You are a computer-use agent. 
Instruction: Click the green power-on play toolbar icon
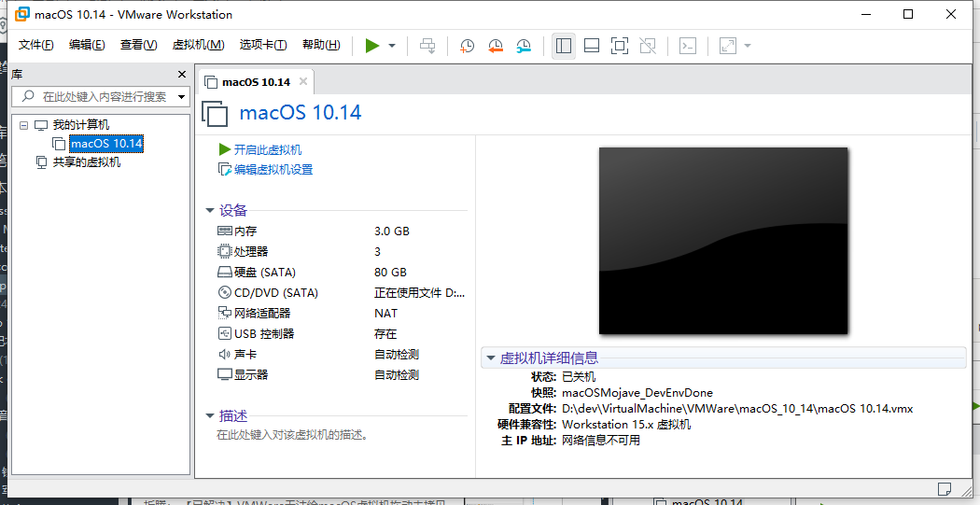click(372, 46)
